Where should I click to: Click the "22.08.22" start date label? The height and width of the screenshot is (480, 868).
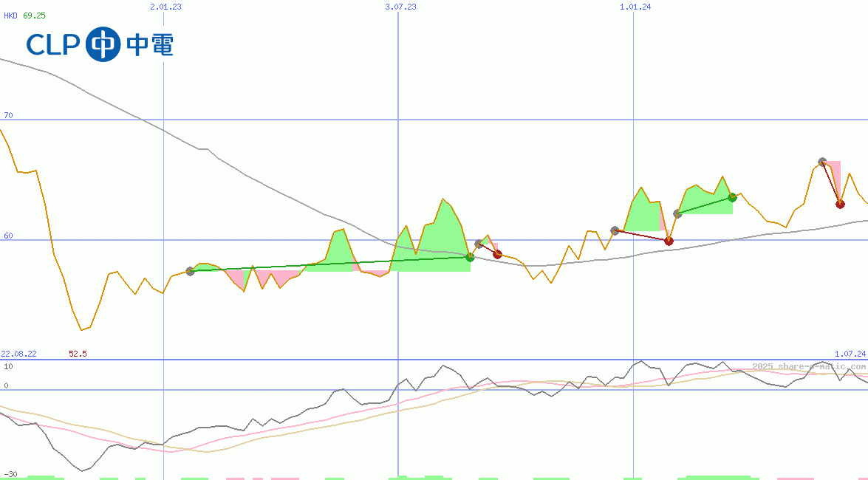[18, 354]
